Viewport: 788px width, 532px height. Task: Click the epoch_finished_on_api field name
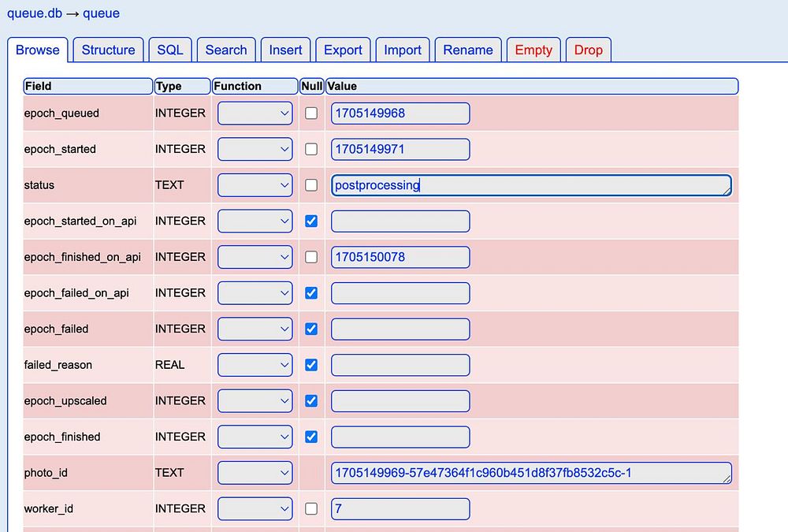(x=83, y=257)
